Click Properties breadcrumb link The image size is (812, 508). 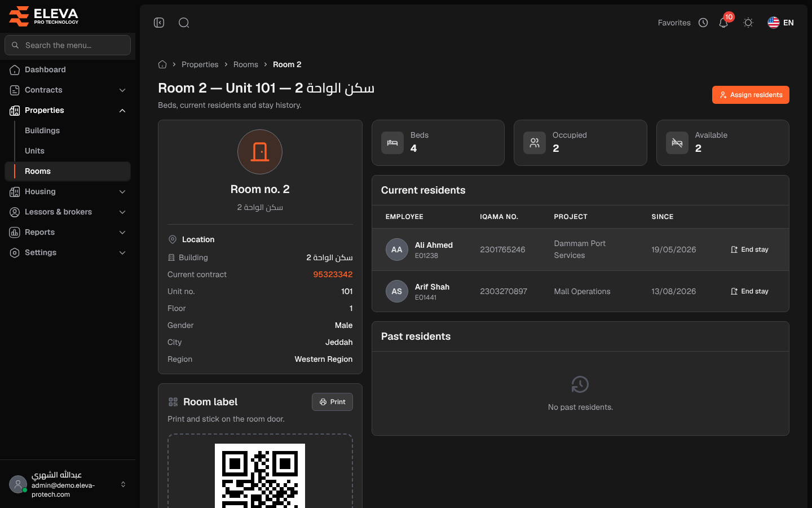coord(200,64)
